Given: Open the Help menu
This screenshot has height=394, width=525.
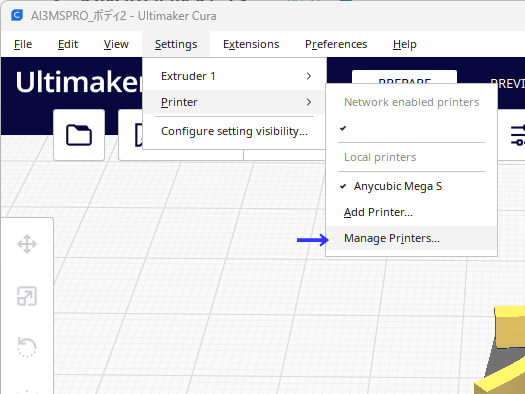Looking at the screenshot, I should [404, 44].
